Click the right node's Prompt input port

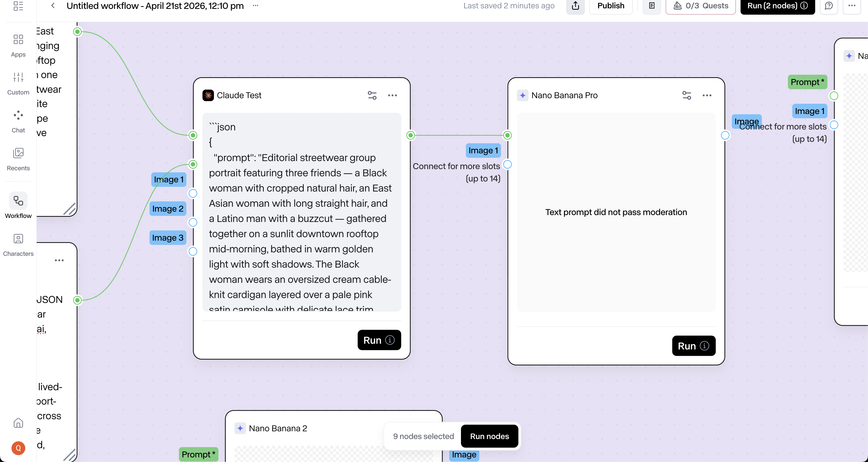pos(834,96)
